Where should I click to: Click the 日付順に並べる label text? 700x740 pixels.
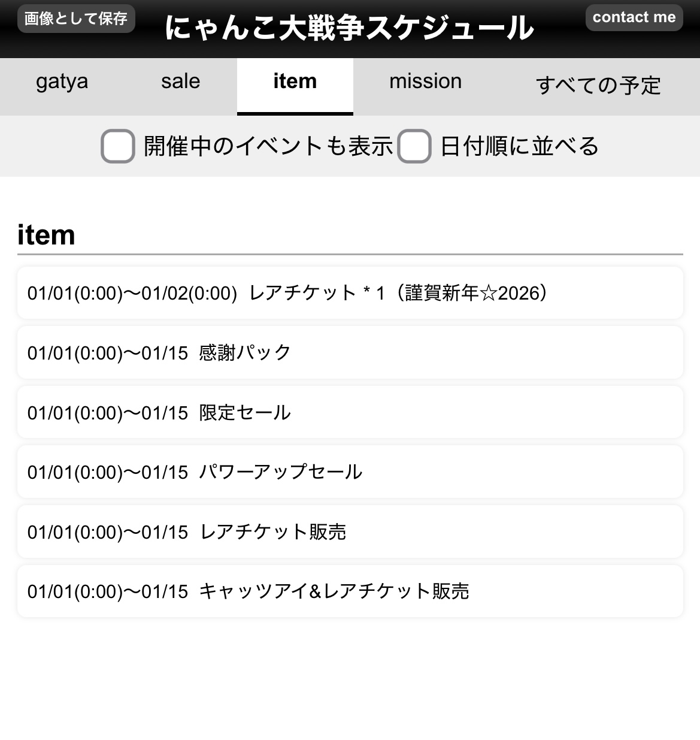pos(519,146)
